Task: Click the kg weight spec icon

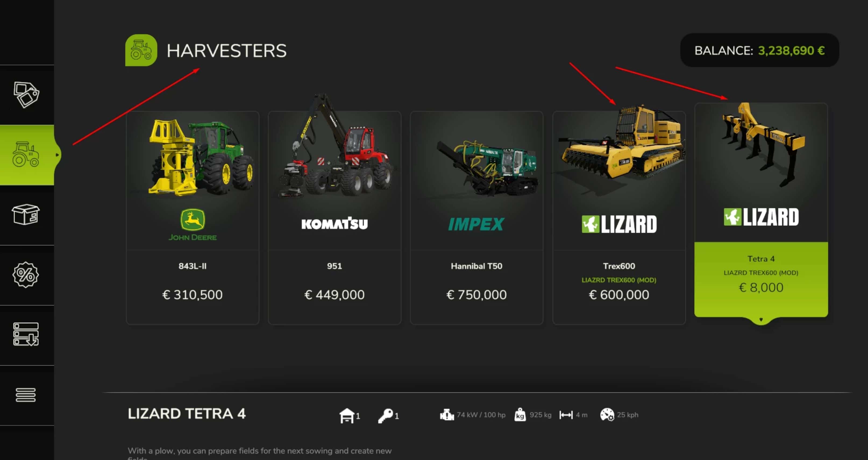Action: pyautogui.click(x=520, y=415)
